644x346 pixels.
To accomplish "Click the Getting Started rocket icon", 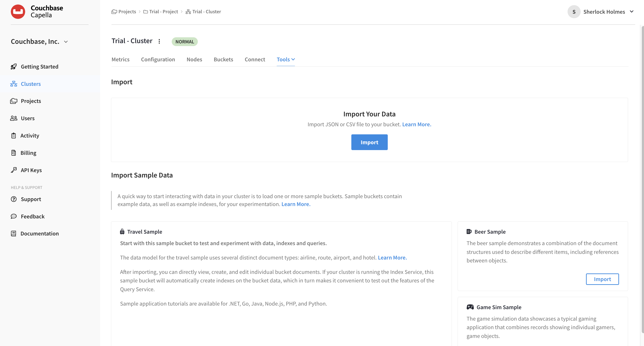I will (x=14, y=67).
